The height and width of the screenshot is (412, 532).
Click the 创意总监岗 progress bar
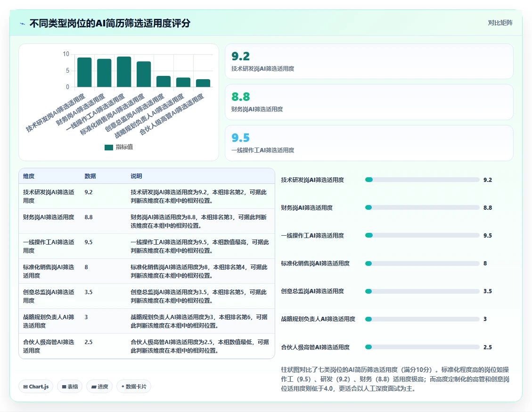pyautogui.click(x=422, y=291)
